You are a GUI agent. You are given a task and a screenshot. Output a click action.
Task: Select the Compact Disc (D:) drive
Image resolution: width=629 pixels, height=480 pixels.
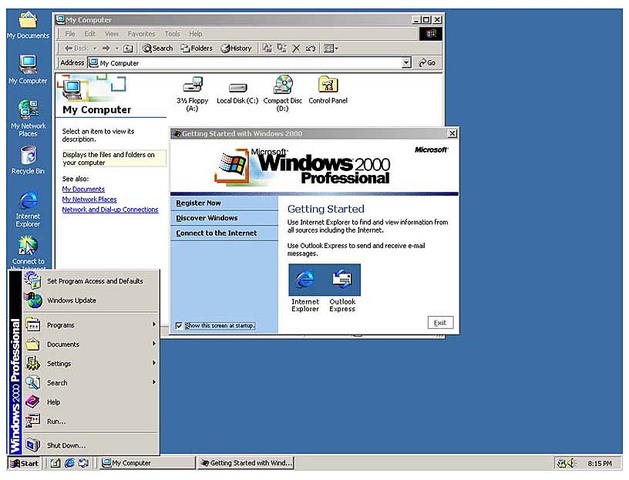click(x=283, y=93)
